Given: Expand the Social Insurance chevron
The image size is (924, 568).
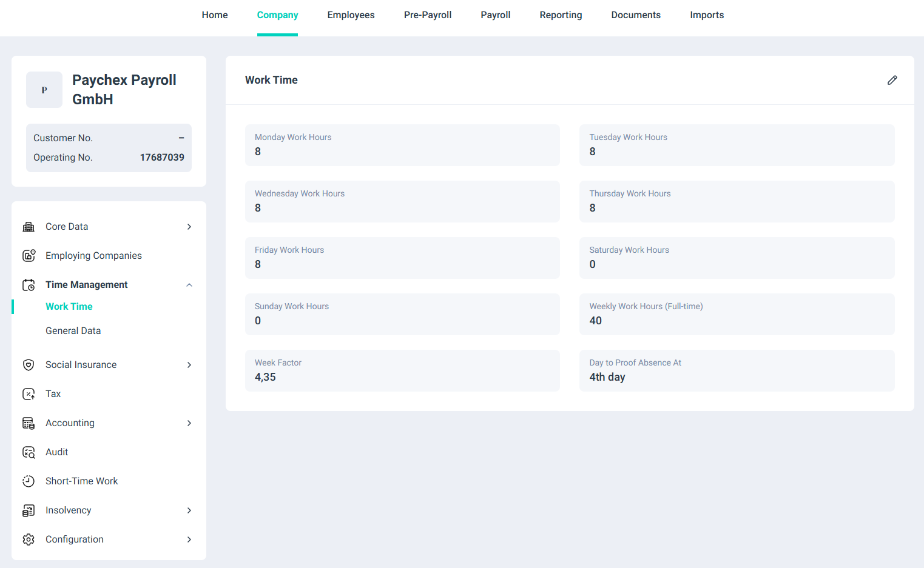Looking at the screenshot, I should coord(189,365).
